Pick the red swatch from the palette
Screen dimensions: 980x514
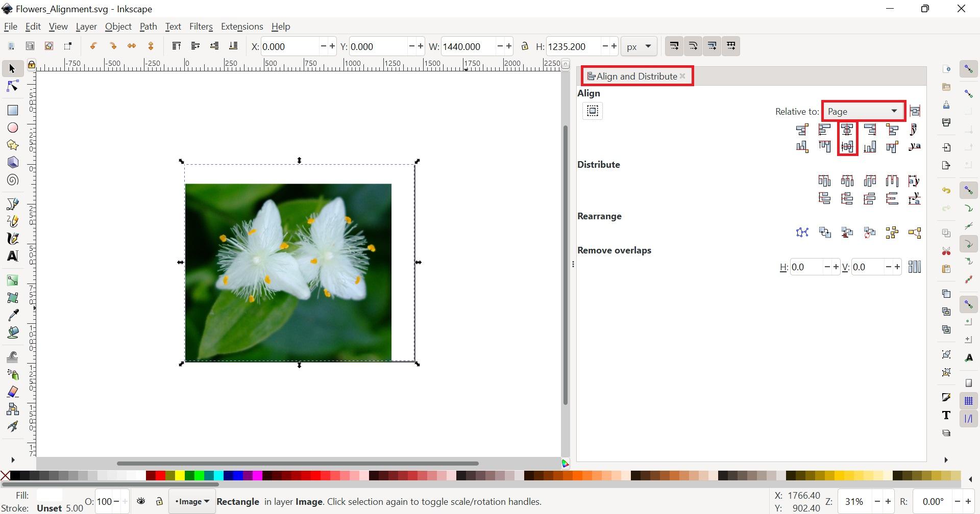pos(159,475)
